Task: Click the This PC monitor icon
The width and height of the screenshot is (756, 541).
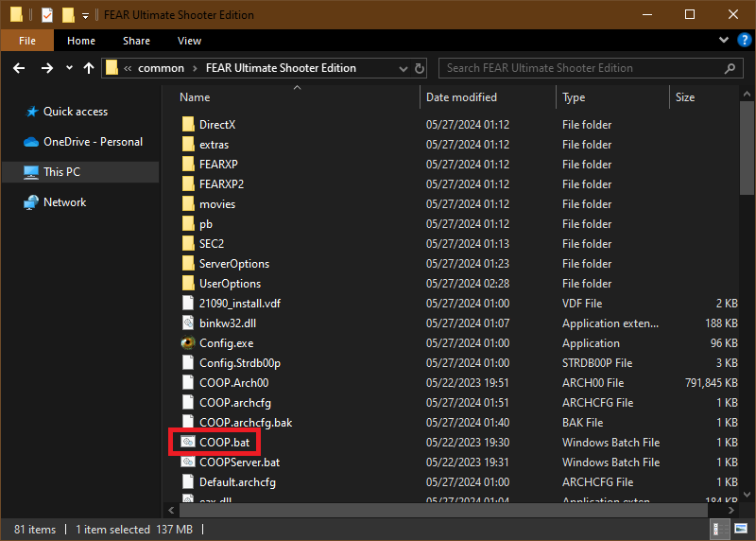Action: coord(31,172)
